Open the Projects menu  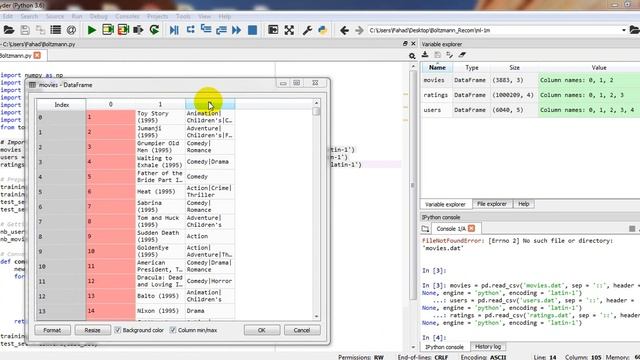pos(157,16)
